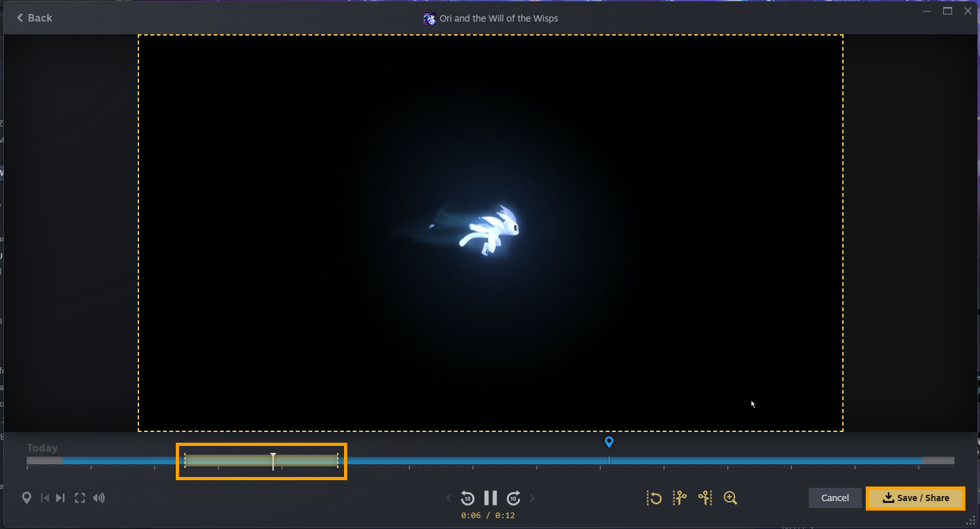Click Save / Share button
This screenshot has width=980, height=529.
[x=916, y=498]
